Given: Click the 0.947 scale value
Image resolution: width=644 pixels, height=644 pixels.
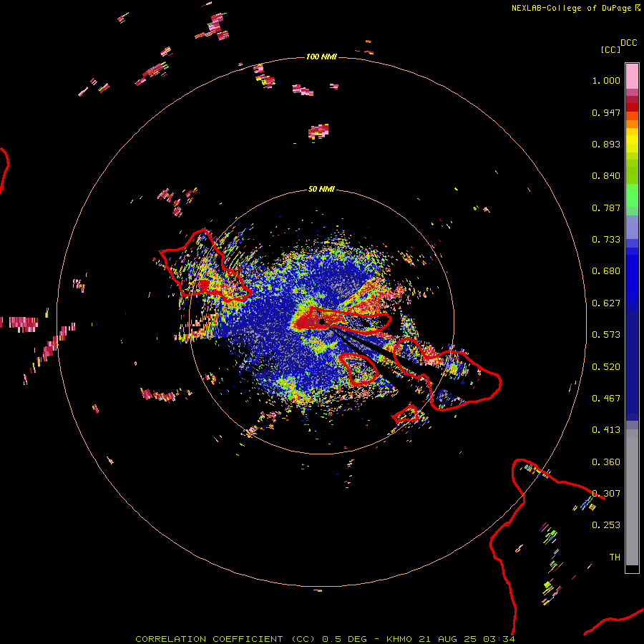Looking at the screenshot, I should tap(606, 112).
